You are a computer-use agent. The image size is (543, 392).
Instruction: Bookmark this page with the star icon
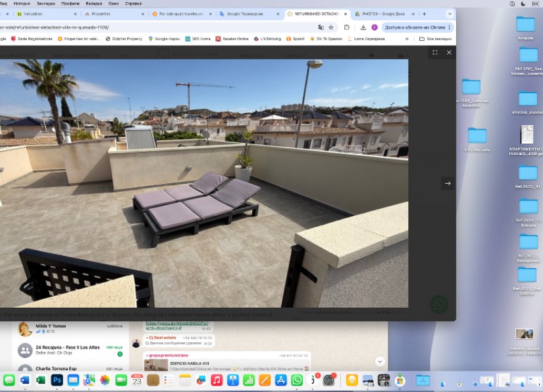[331, 27]
